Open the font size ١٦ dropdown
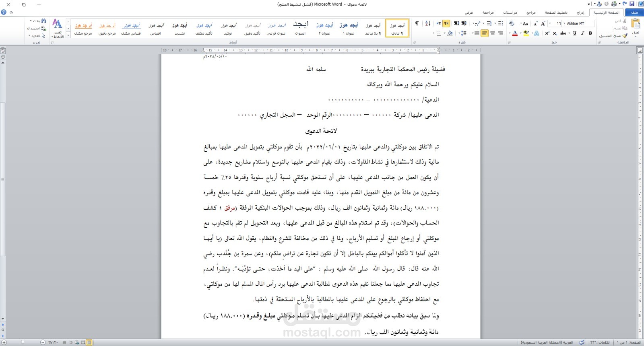The height and width of the screenshot is (346, 644). pyautogui.click(x=550, y=23)
